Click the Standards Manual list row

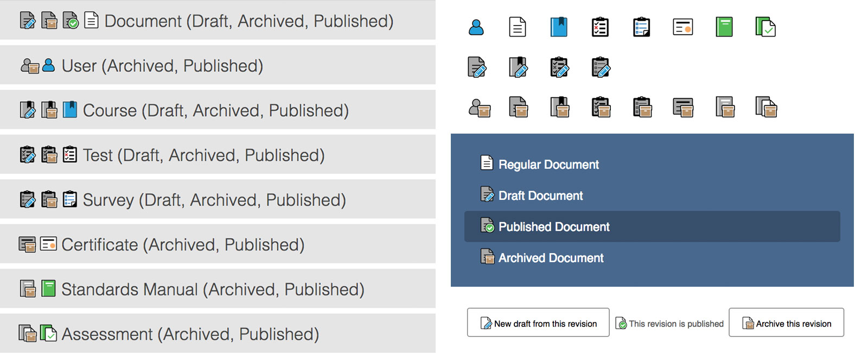point(217,289)
